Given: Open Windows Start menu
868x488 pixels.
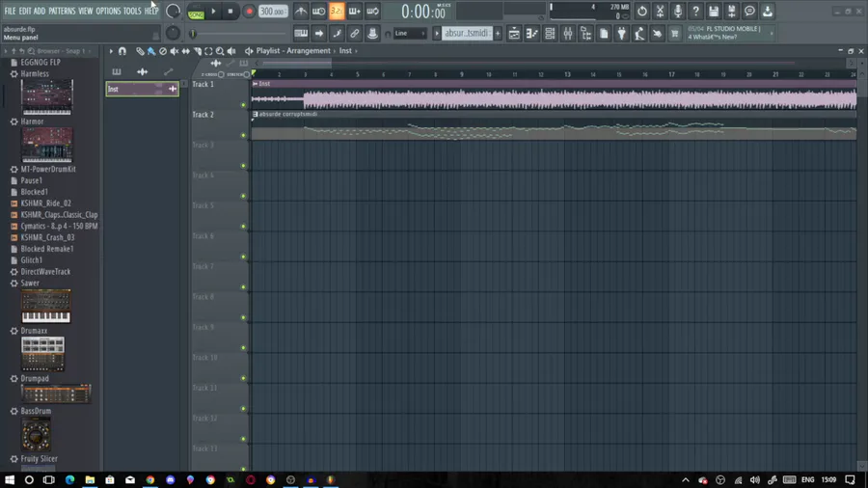Looking at the screenshot, I should [10, 479].
